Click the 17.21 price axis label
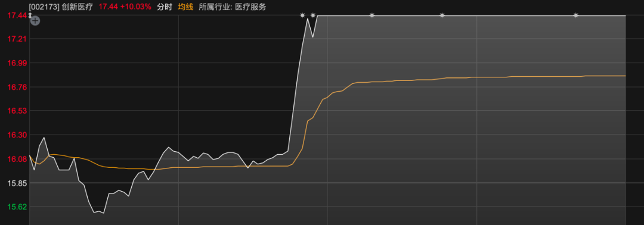 [x=15, y=39]
